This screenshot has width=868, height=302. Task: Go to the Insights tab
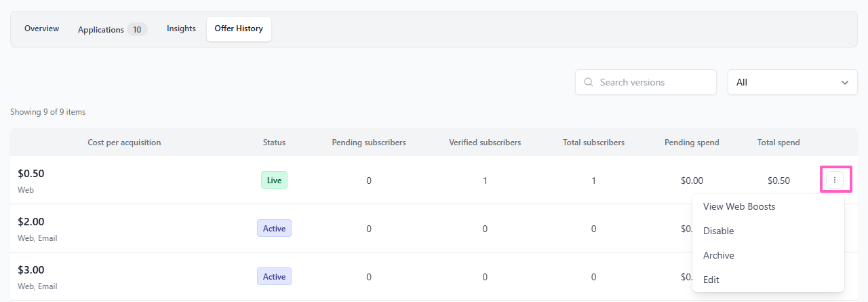pyautogui.click(x=181, y=29)
